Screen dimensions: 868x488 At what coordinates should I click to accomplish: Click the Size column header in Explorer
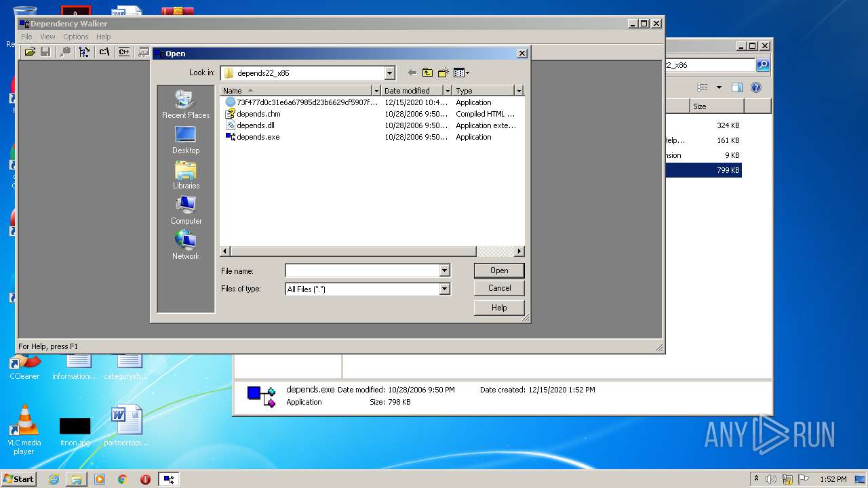(717, 106)
